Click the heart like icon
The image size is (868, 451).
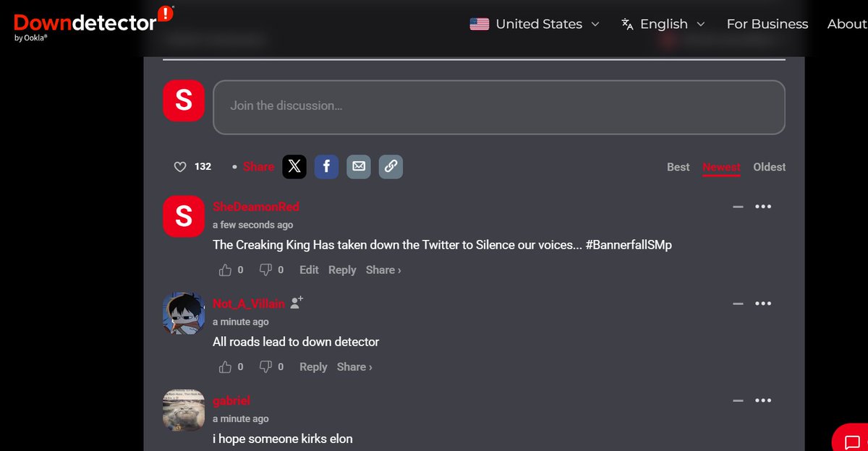(179, 166)
